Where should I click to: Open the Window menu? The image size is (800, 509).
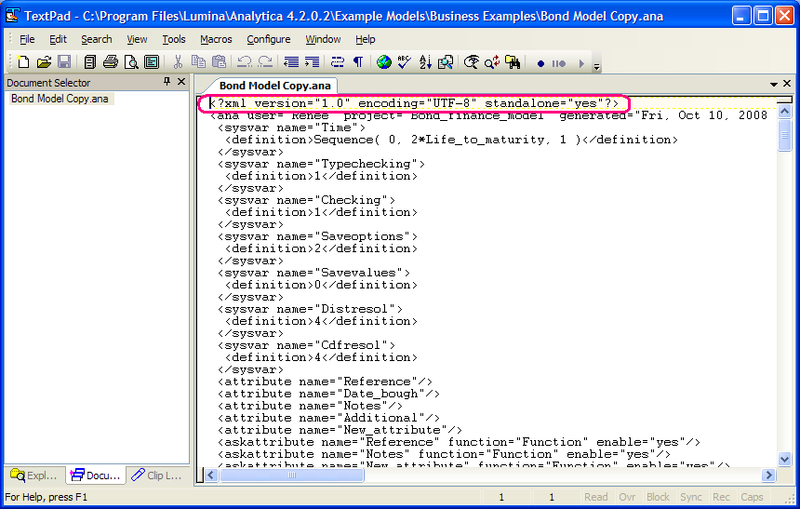323,39
